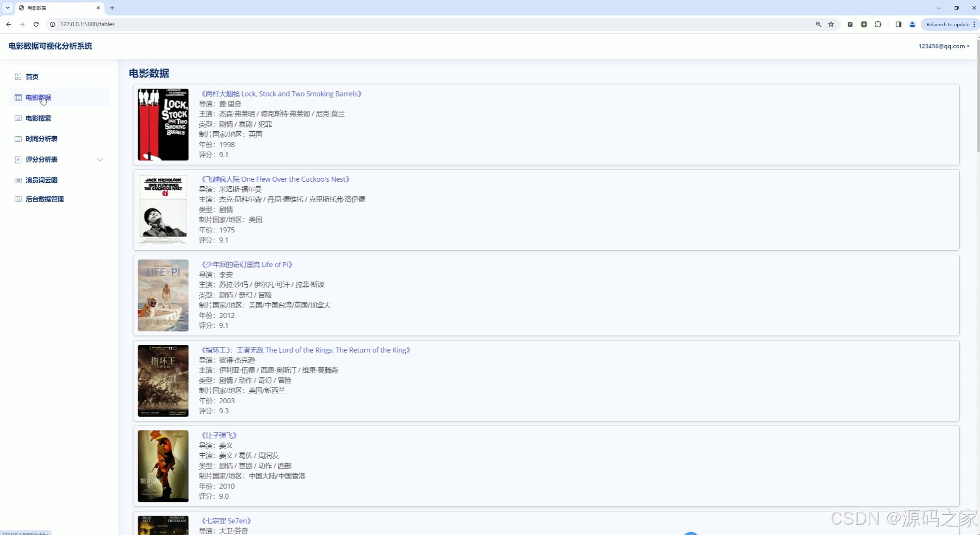Click the text 主演：姜文 / 葛优 / 周润发

tap(239, 456)
